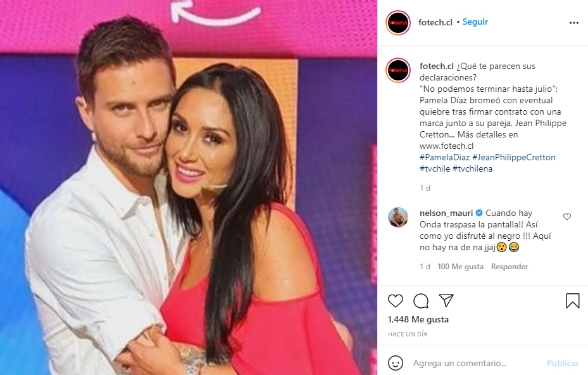Open hashtag #JeanPhilippeCretton

[x=514, y=157]
